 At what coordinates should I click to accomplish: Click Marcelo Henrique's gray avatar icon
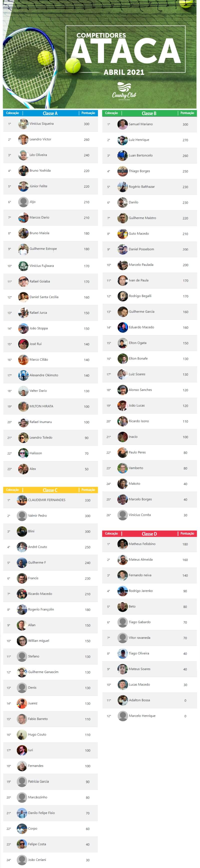[x=122, y=716]
